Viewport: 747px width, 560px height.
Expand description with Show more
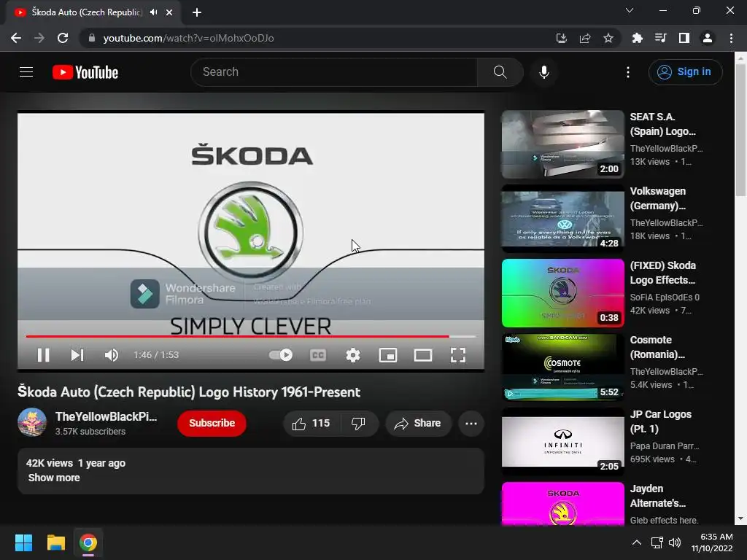tap(54, 478)
